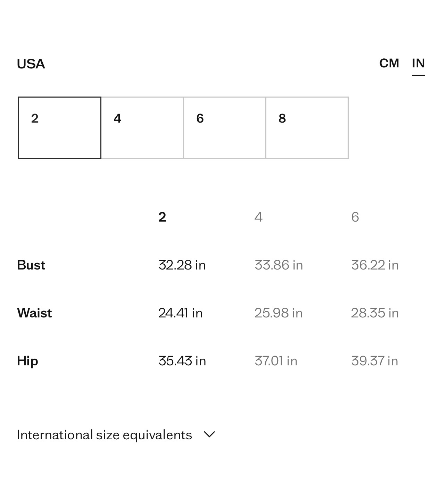This screenshot has width=448, height=481.
Task: Click the column header 6
Action: point(355,217)
